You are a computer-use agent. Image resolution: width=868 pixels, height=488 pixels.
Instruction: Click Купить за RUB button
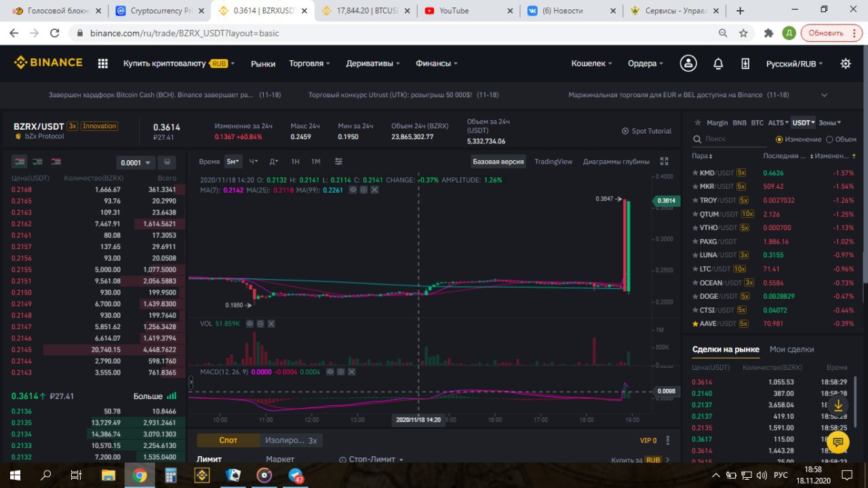640,459
